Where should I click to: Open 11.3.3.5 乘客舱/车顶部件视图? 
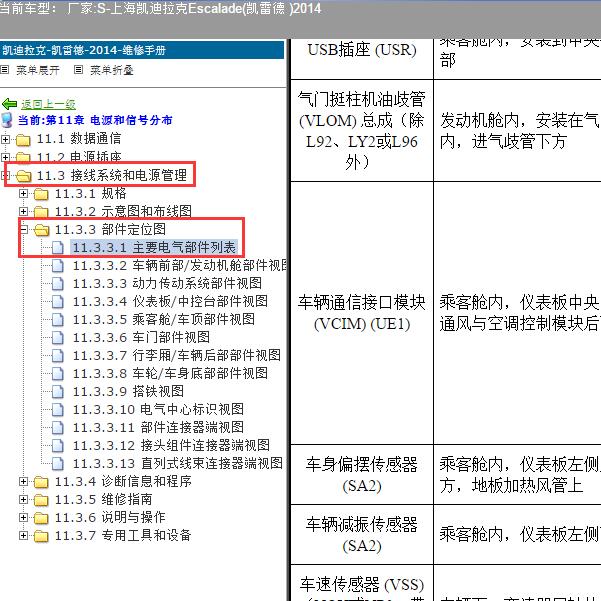pos(164,319)
